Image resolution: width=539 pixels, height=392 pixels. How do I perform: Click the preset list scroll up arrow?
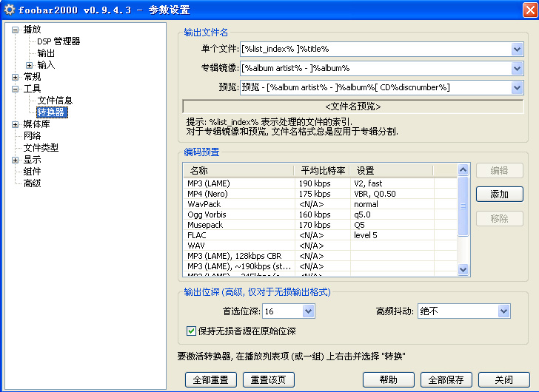[463, 169]
